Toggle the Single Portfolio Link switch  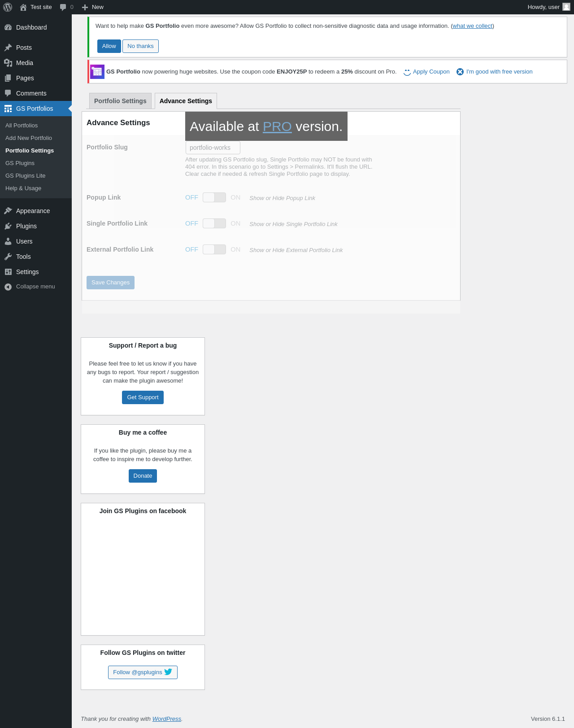pos(214,223)
